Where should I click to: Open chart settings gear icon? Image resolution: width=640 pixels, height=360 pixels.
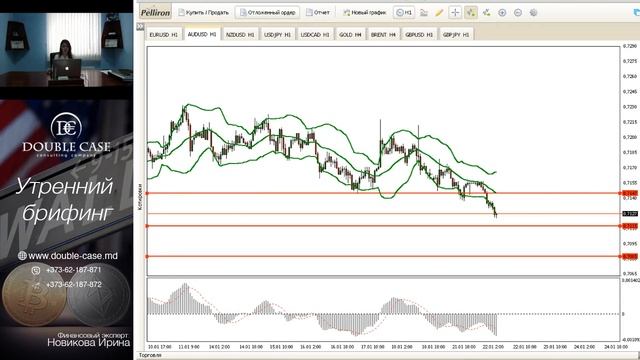pos(533,13)
